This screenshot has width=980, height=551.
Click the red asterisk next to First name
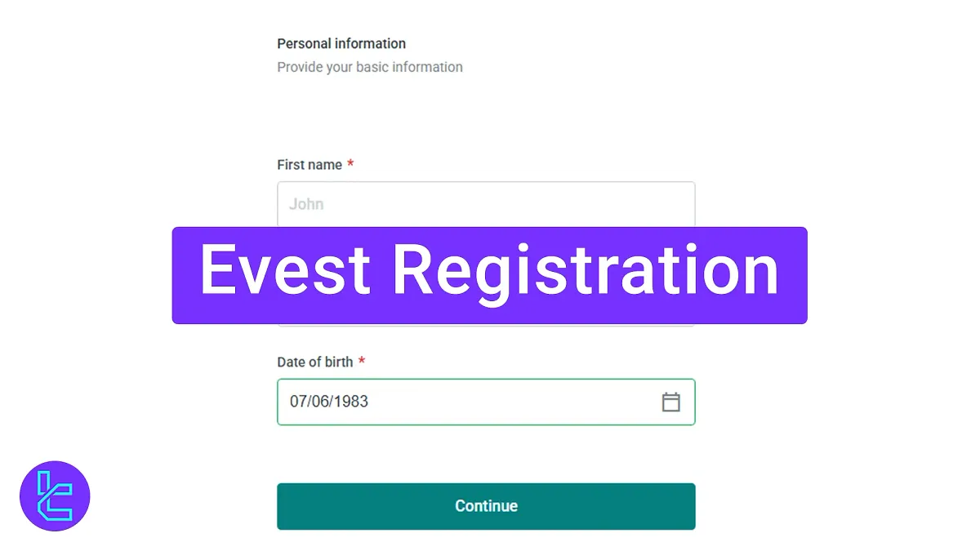pyautogui.click(x=350, y=164)
